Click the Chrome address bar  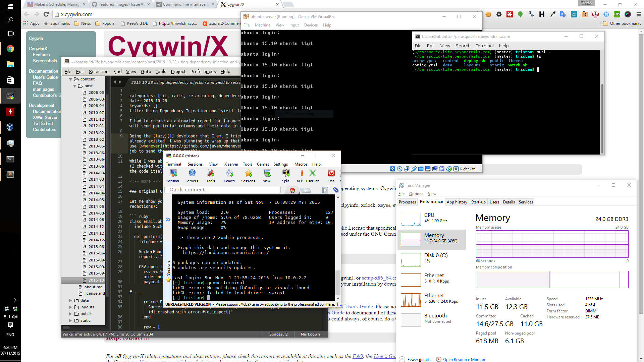tap(148, 14)
